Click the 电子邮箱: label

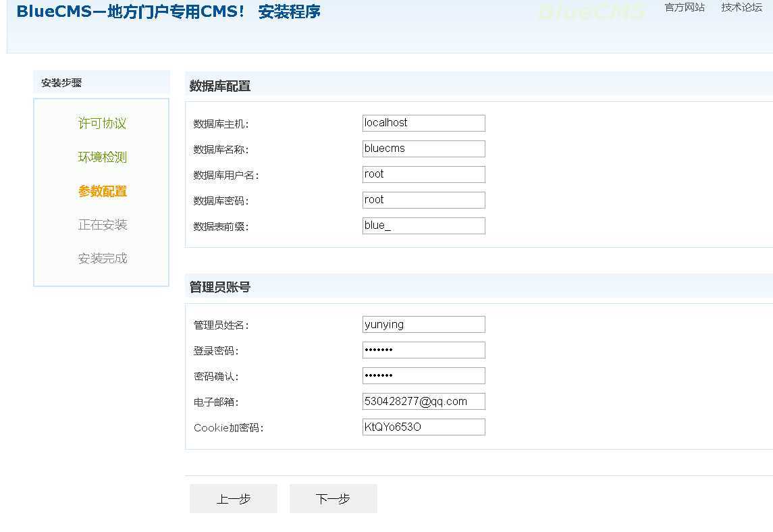click(216, 402)
